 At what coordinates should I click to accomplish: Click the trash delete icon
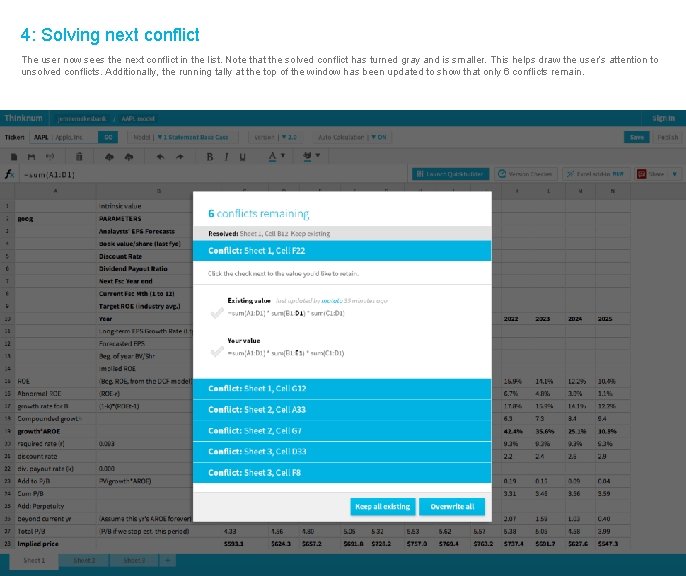click(x=79, y=156)
